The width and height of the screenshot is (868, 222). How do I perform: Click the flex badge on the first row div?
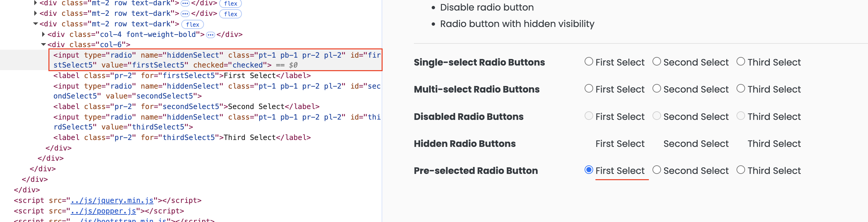pyautogui.click(x=230, y=4)
